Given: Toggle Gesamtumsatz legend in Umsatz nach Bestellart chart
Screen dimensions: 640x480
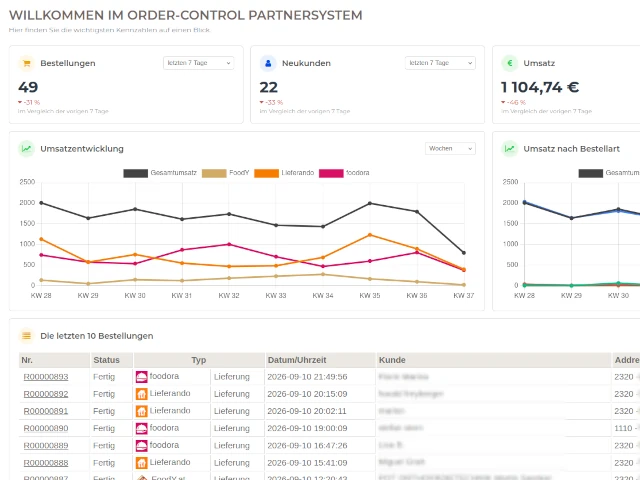Looking at the screenshot, I should point(591,173).
